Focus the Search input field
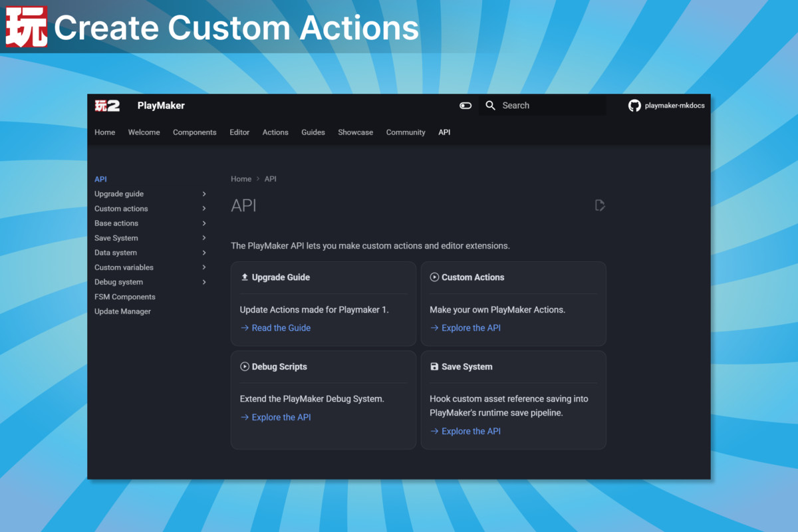 543,105
